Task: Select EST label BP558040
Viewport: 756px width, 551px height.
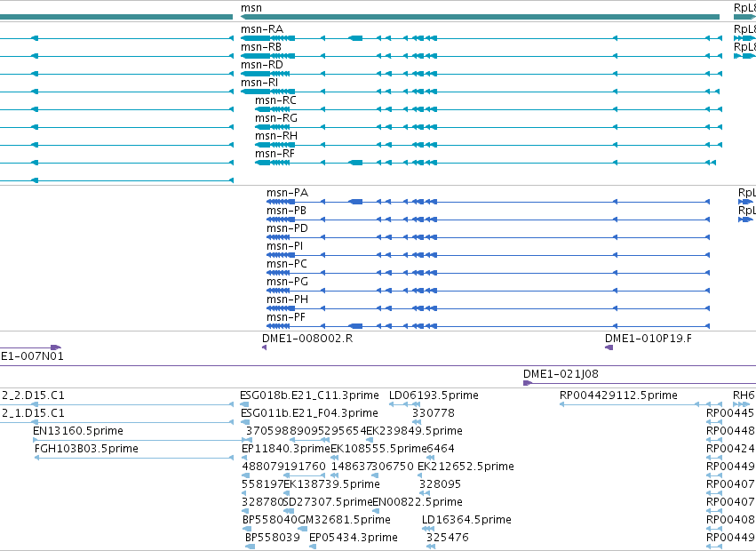Action: click(270, 521)
